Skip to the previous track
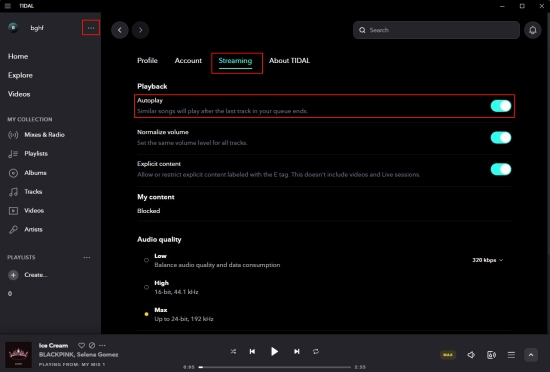The width and height of the screenshot is (550, 372). 252,351
